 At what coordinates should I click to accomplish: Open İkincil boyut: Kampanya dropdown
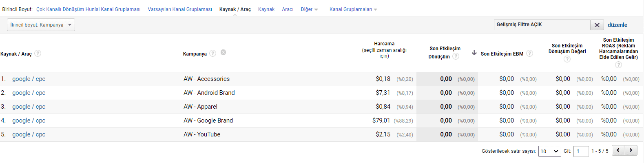pyautogui.click(x=41, y=25)
